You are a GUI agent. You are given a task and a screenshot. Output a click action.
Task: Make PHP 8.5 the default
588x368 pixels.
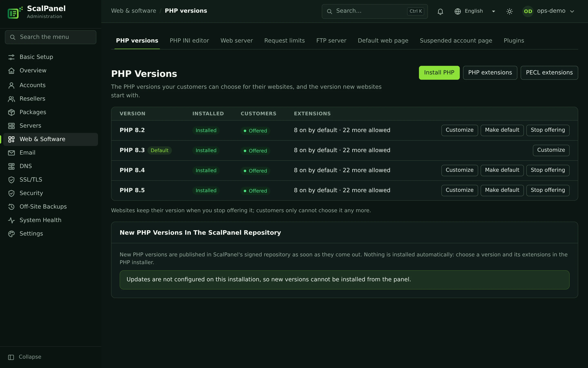(x=502, y=190)
